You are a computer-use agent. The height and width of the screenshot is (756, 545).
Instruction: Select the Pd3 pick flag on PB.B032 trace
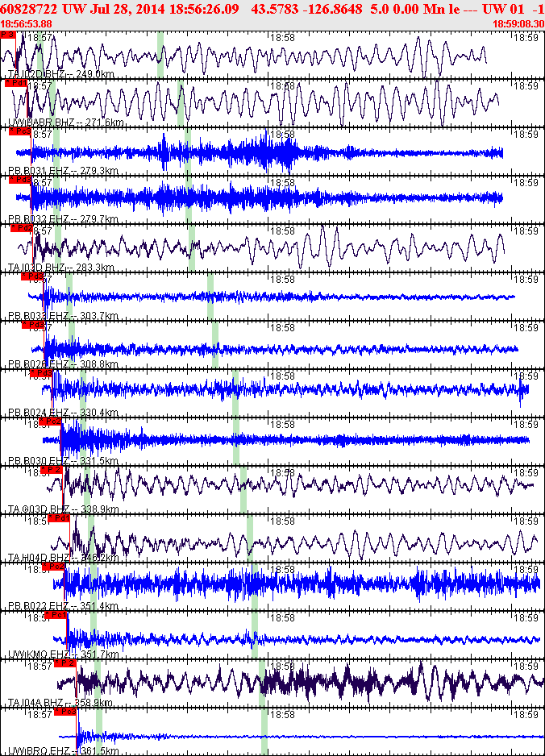tap(20, 180)
